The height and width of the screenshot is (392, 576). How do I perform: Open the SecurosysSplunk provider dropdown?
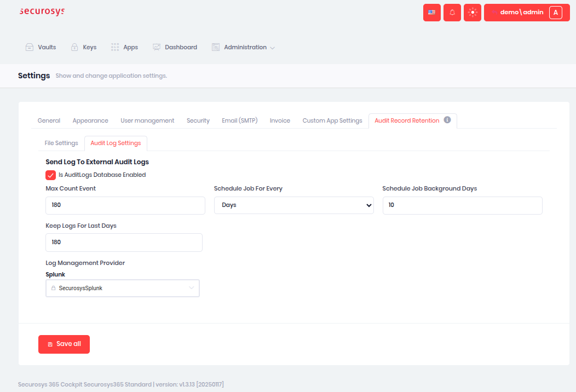point(123,288)
